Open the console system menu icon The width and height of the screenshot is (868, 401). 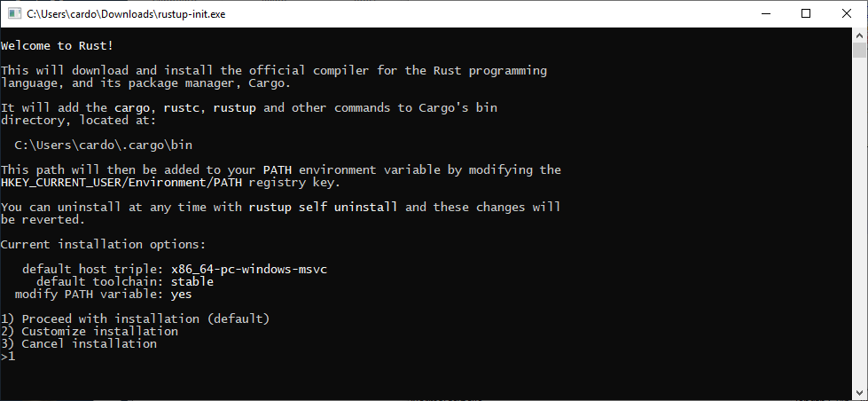(14, 14)
